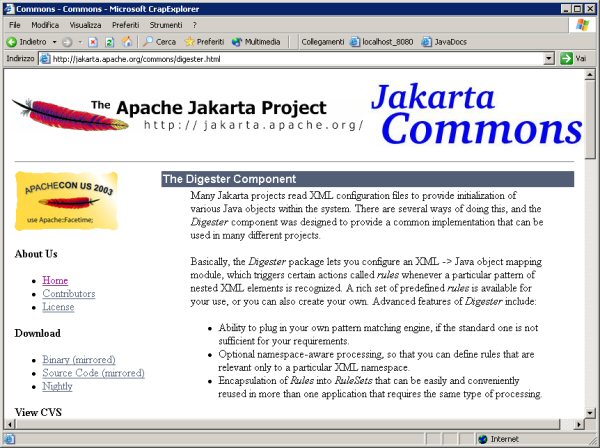Click the Internet zone globe icon
The height and width of the screenshot is (448, 600).
[x=483, y=439]
